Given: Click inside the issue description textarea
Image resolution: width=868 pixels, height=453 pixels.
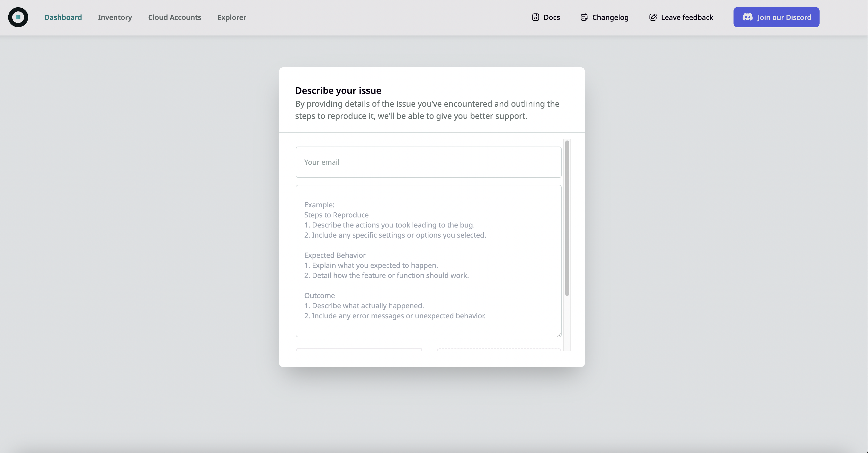Looking at the screenshot, I should pyautogui.click(x=428, y=259).
